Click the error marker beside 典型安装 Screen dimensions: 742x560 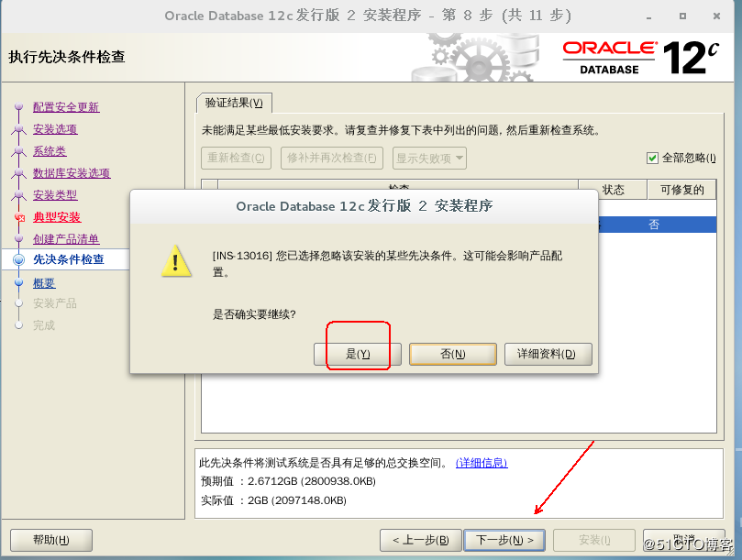tap(19, 217)
